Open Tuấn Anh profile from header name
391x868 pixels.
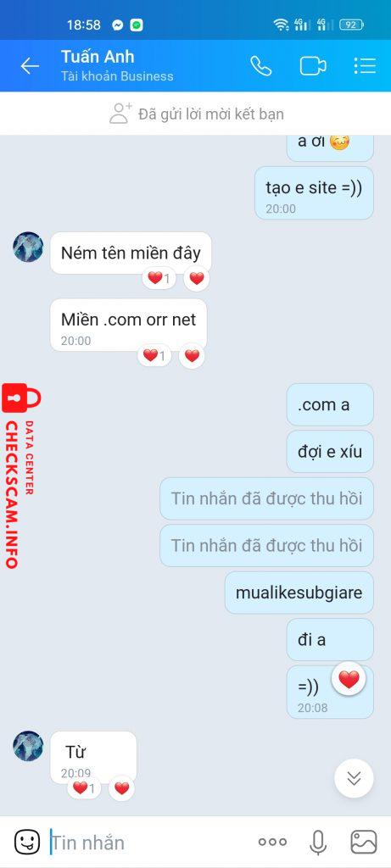pos(98,57)
